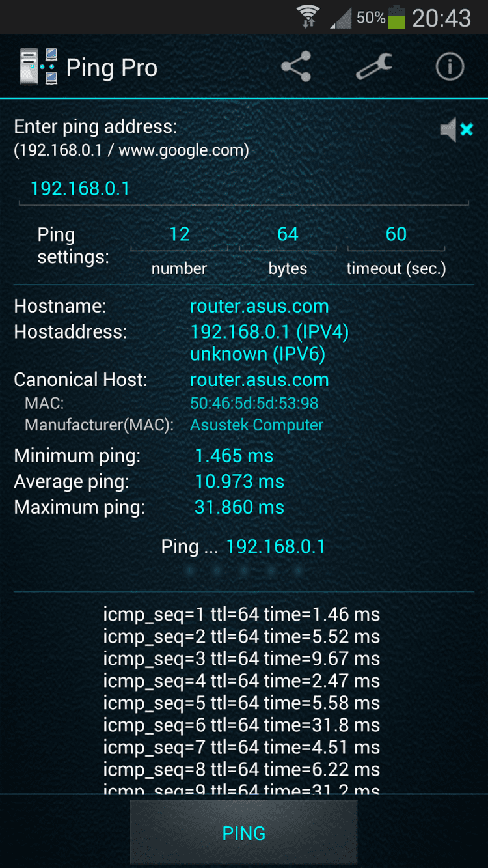
Task: Tap the pinging progress dots indicator
Action: click(x=244, y=571)
